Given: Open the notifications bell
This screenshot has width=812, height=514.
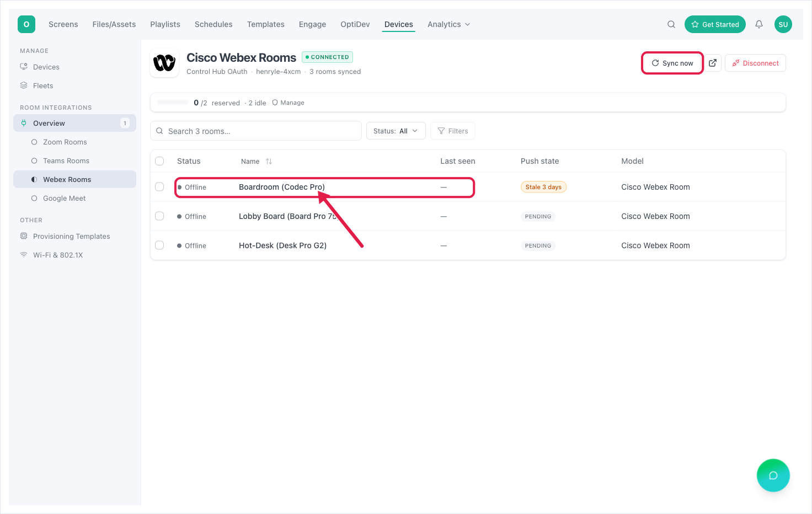Looking at the screenshot, I should click(759, 24).
